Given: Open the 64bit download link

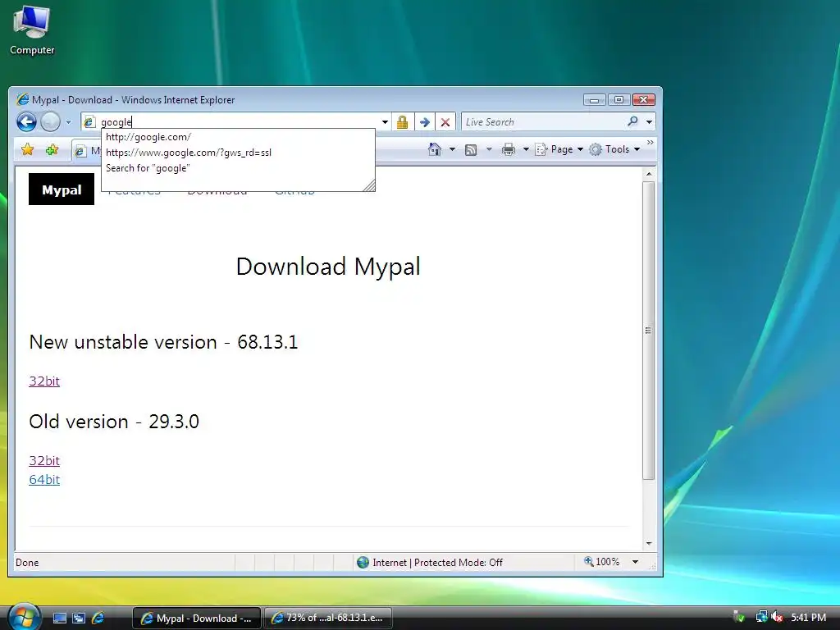Looking at the screenshot, I should (44, 479).
